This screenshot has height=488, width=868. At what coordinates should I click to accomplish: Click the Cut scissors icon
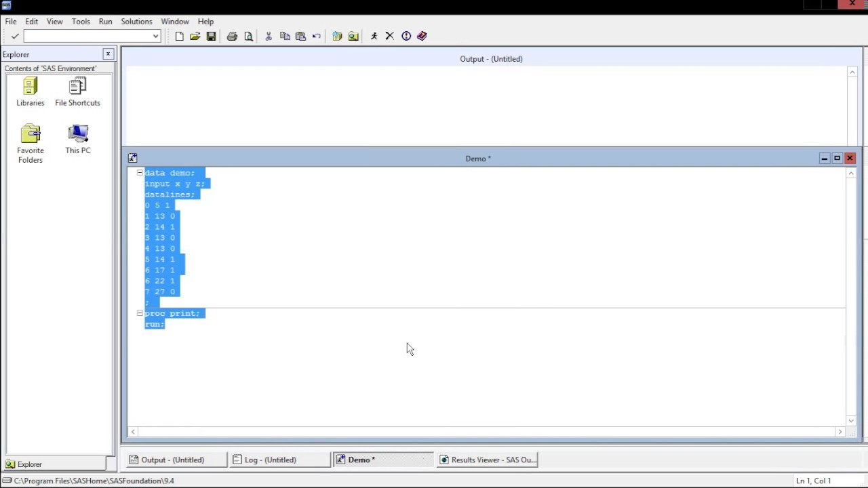(x=269, y=36)
